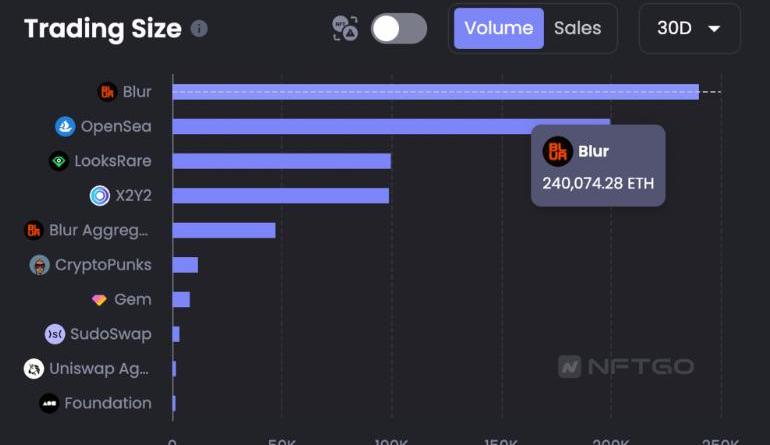Click the Blur icon inside tooltip
The image size is (770, 445).
coord(557,152)
